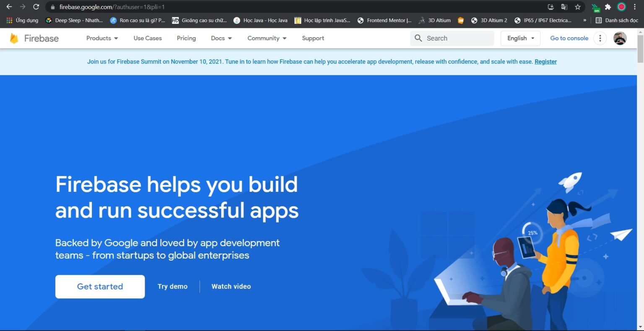Bookmark this page with the star icon

[578, 7]
